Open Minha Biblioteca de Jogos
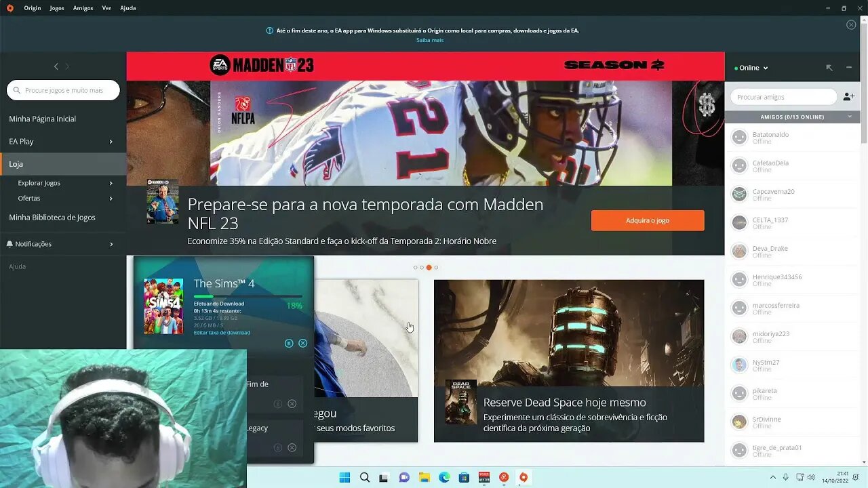The image size is (868, 488). click(52, 218)
